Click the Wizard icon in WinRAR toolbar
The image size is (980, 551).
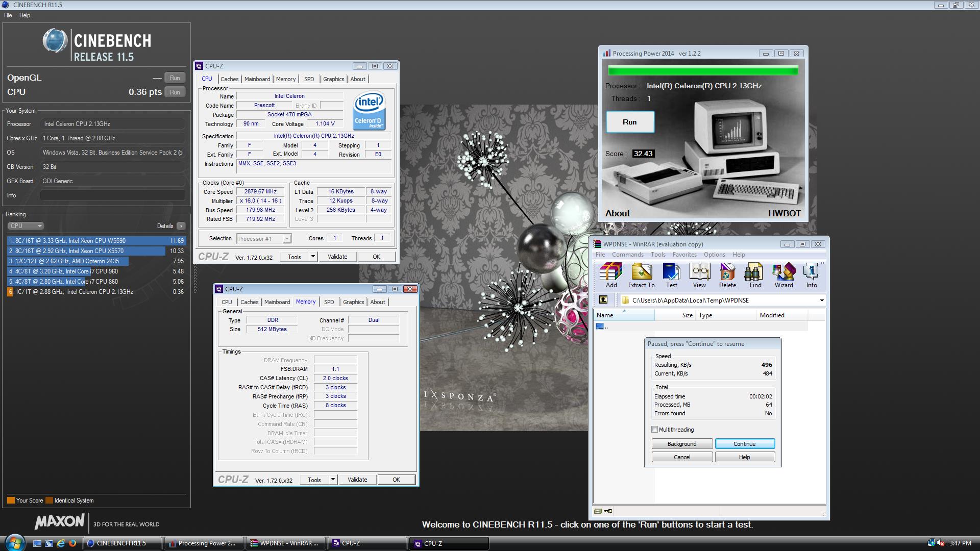point(783,275)
